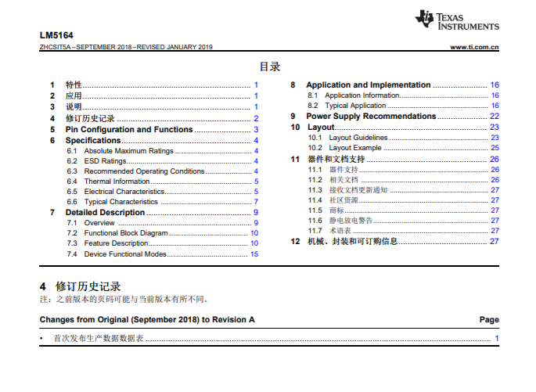Open 6.6 Typical Characteristics entry
This screenshot has width=536, height=392.
(x=163, y=202)
